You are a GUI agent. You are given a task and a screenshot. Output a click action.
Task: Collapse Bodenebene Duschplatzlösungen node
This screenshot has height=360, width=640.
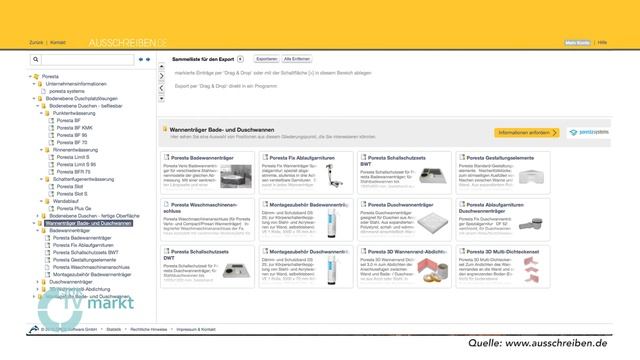34,98
